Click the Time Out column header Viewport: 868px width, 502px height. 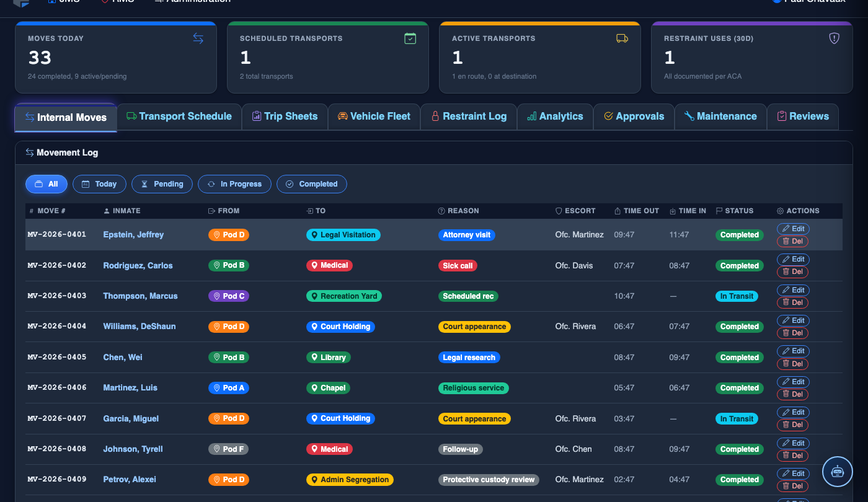637,211
